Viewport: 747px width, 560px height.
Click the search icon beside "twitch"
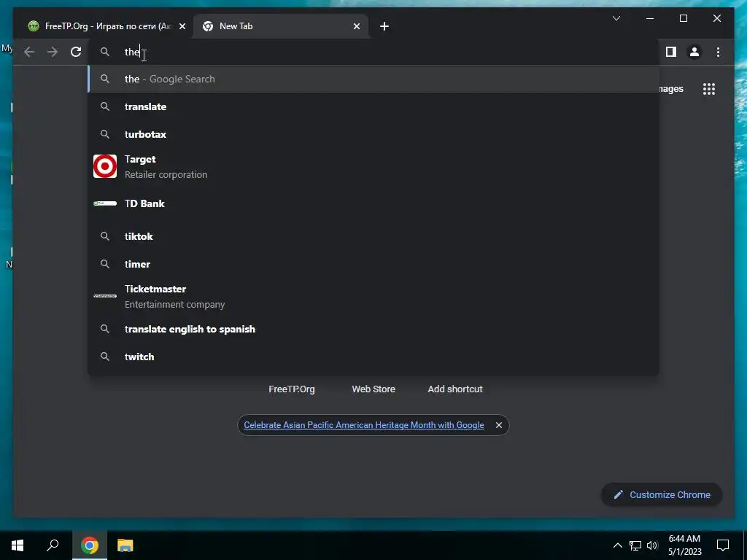(x=105, y=357)
